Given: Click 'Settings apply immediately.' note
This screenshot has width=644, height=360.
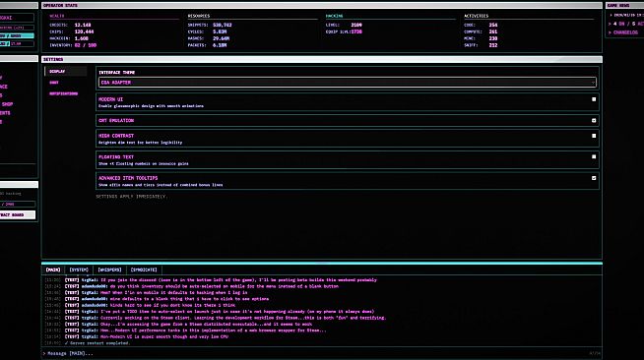Looking at the screenshot, I should 131,197.
